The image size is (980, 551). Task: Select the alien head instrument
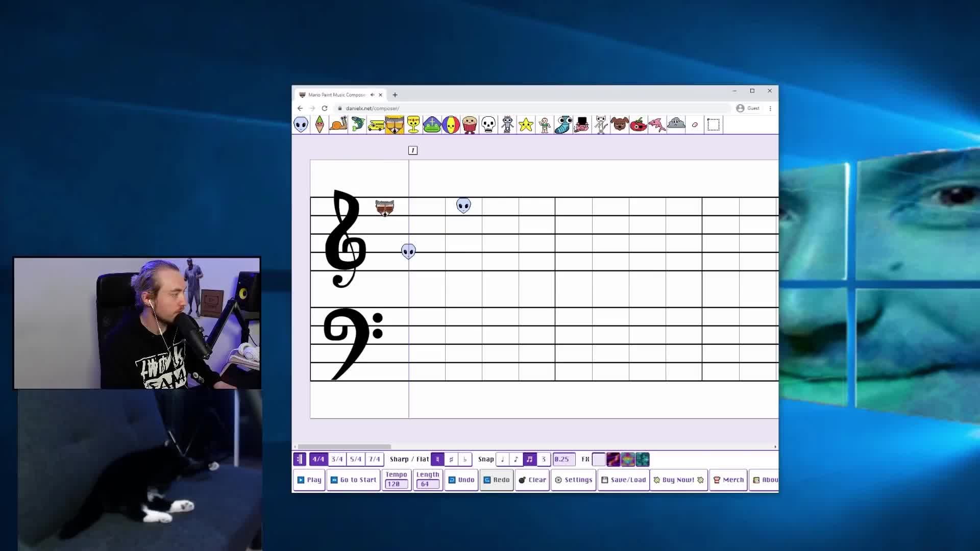(x=301, y=124)
